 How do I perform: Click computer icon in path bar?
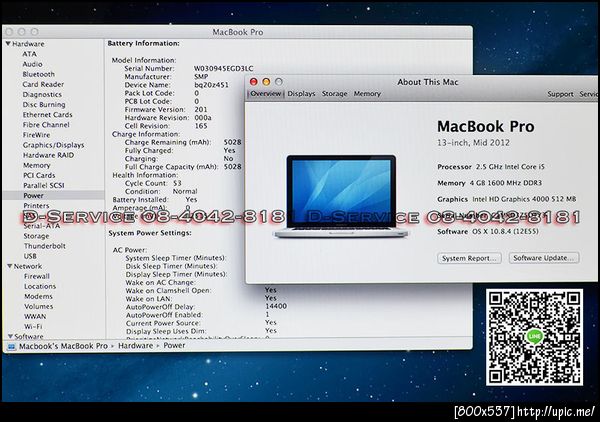(11, 346)
